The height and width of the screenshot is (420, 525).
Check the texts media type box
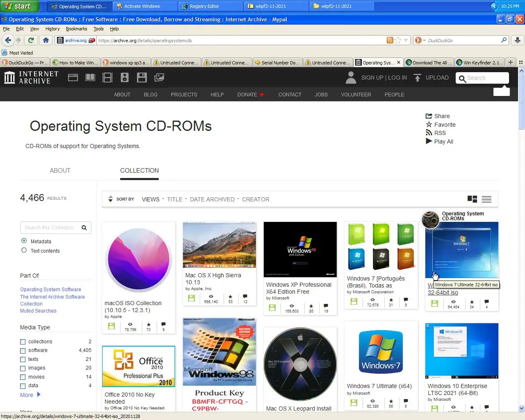[x=23, y=359]
